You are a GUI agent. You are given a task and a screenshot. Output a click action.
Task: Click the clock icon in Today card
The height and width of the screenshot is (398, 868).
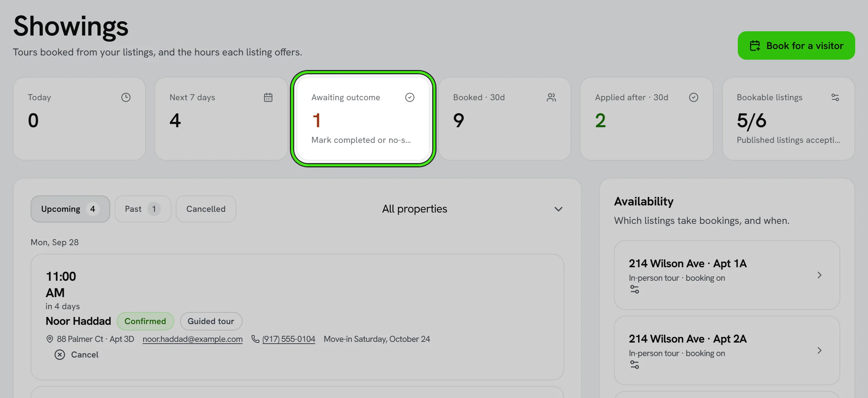(x=126, y=97)
